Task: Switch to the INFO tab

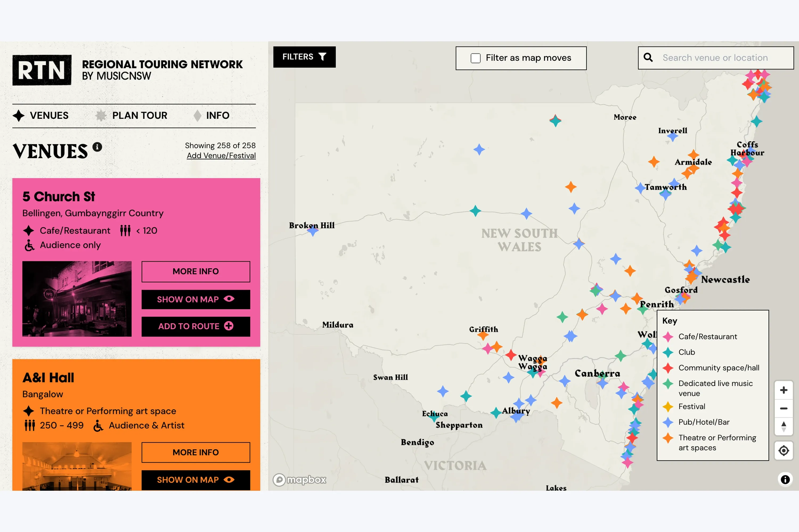Action: click(211, 116)
